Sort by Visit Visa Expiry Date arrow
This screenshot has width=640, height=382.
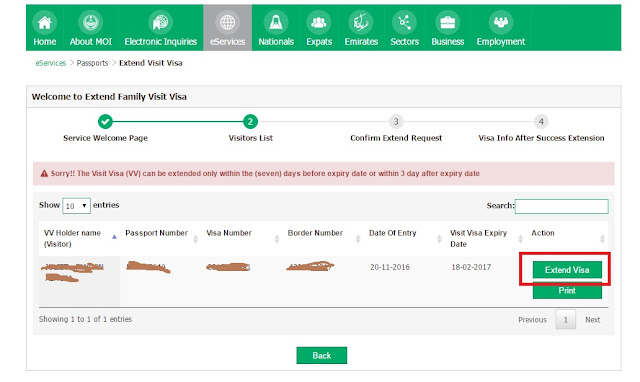click(x=520, y=239)
